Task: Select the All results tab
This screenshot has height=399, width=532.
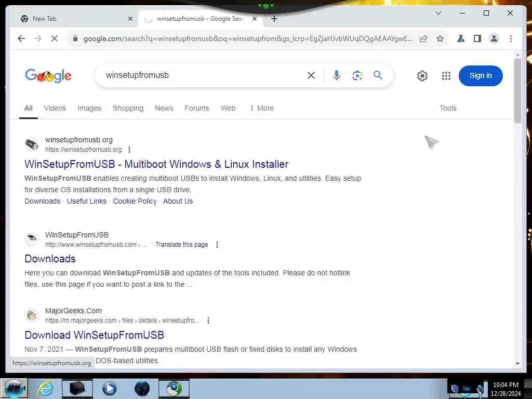Action: pyautogui.click(x=29, y=108)
